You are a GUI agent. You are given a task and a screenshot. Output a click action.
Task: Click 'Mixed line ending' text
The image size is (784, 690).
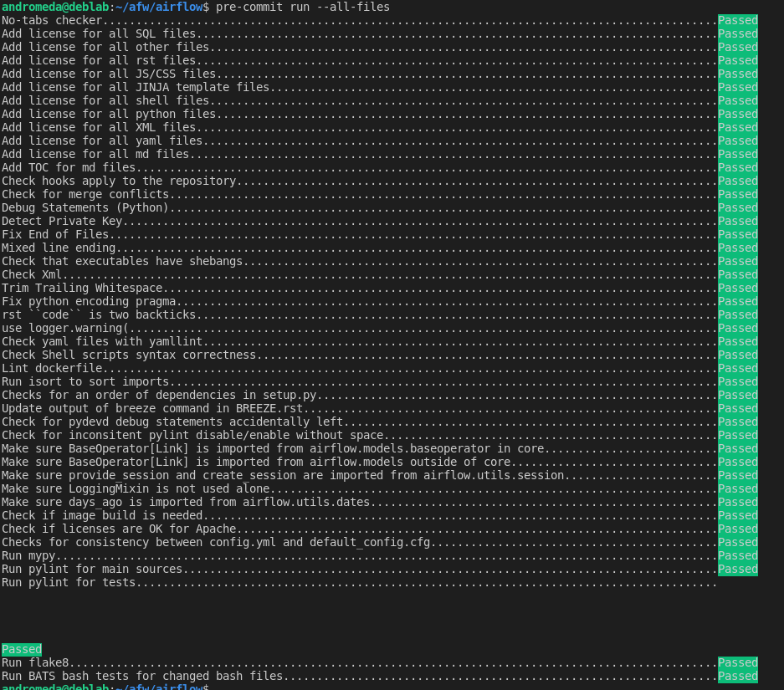[59, 248]
